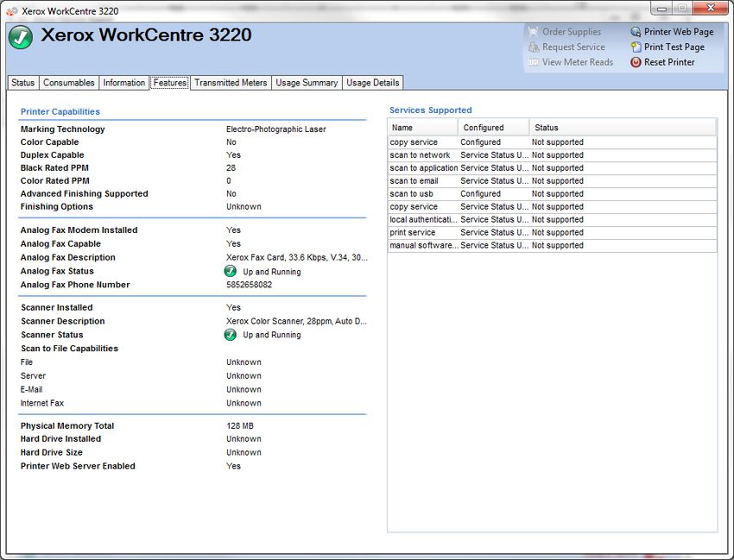The image size is (734, 560).
Task: Switch to the Usage Summary tab
Action: pyautogui.click(x=307, y=83)
